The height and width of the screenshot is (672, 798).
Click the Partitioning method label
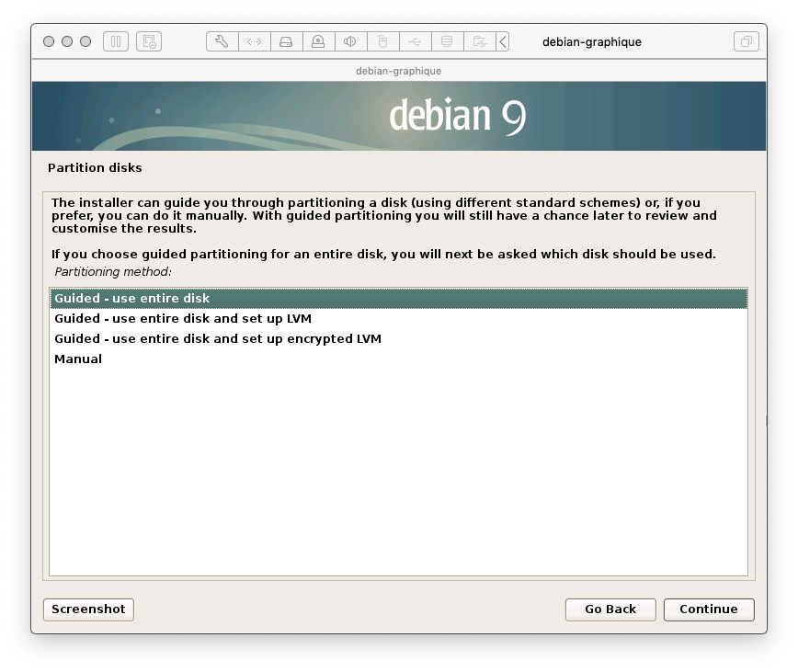[113, 272]
